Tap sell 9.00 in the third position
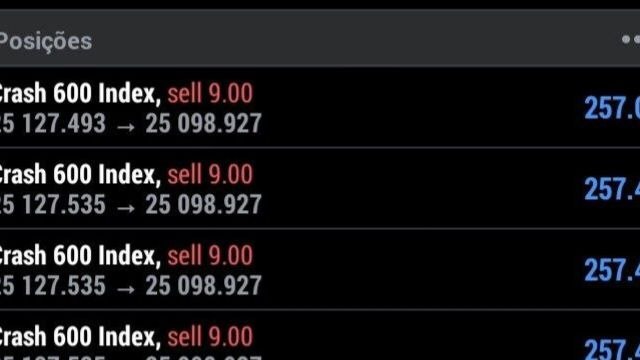The width and height of the screenshot is (640, 360). tap(210, 255)
